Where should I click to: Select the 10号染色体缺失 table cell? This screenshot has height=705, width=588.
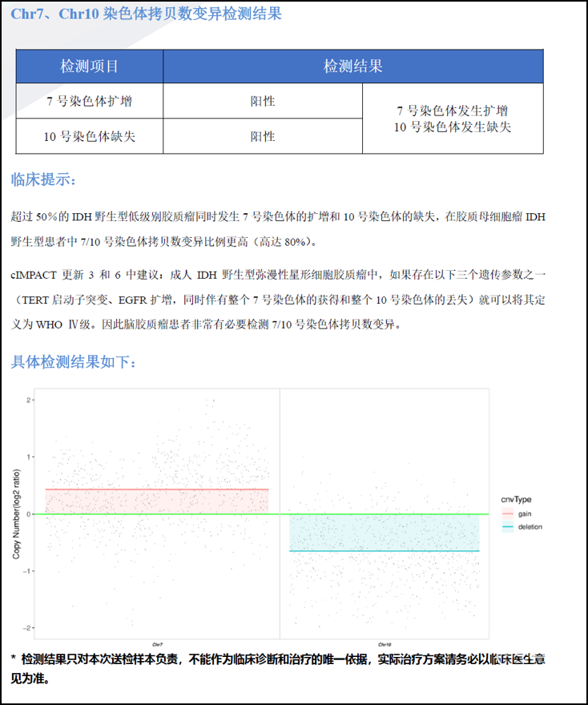click(x=90, y=136)
